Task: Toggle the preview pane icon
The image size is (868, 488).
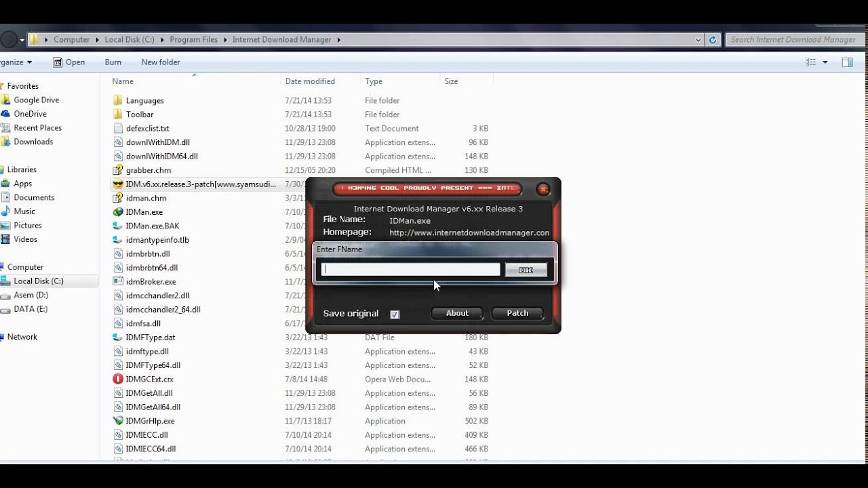Action: tap(847, 62)
